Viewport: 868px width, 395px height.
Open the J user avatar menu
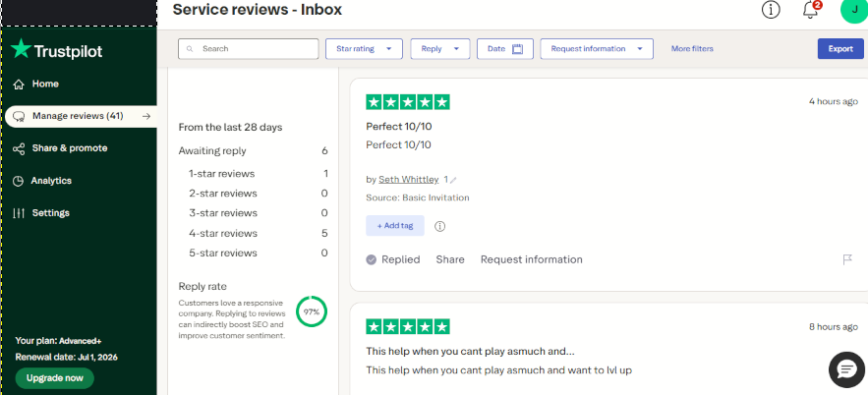click(854, 10)
